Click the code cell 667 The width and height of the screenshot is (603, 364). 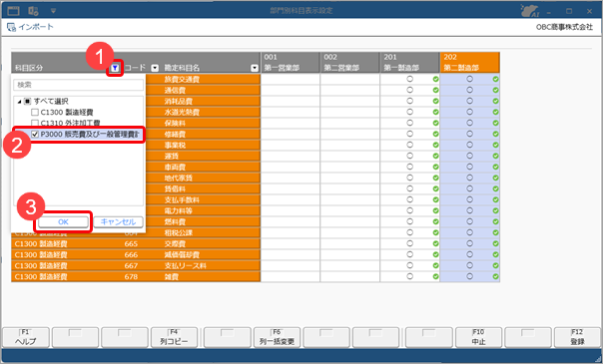[131, 265]
